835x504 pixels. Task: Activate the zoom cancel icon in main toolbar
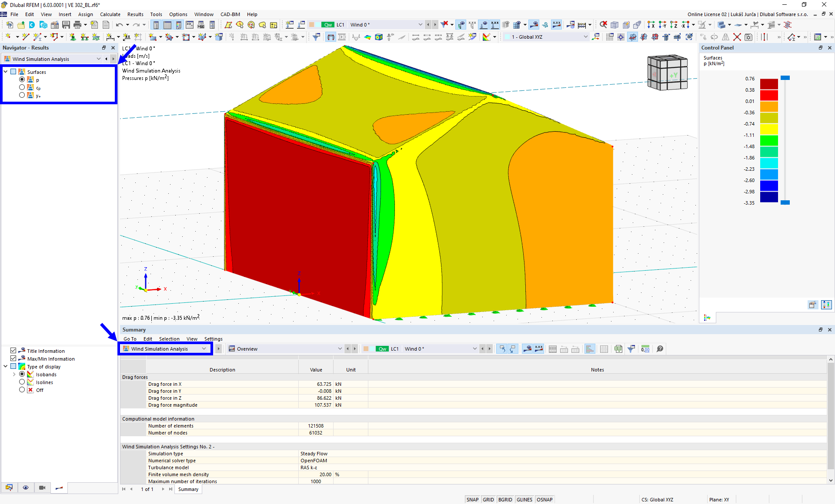604,25
